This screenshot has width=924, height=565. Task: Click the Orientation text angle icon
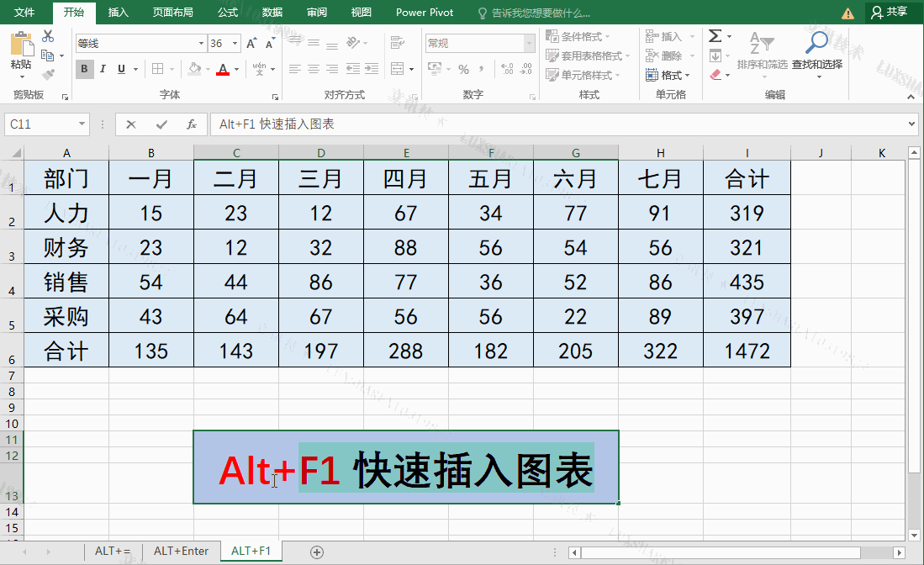tap(353, 43)
